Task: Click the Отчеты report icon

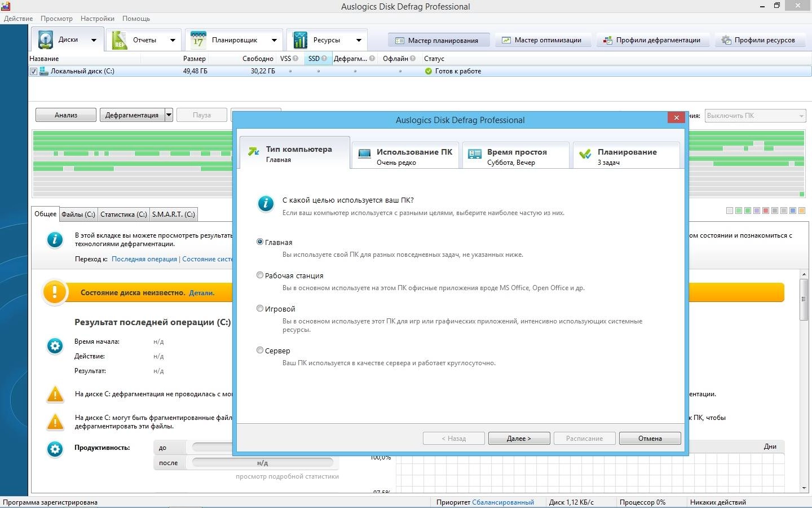Action: click(120, 40)
